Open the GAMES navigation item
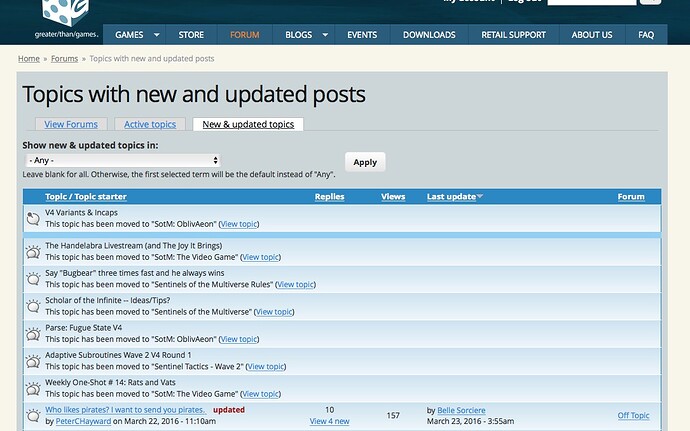Viewport: 690px width, 431px height. pos(129,35)
